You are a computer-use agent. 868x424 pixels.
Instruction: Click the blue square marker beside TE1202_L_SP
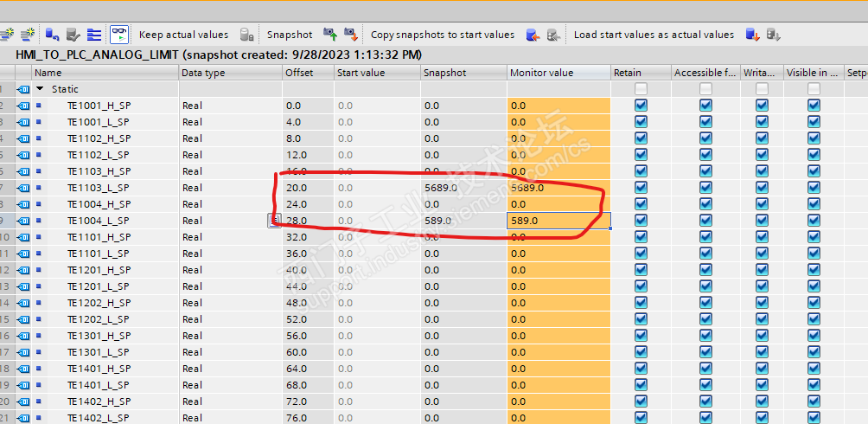(39, 318)
